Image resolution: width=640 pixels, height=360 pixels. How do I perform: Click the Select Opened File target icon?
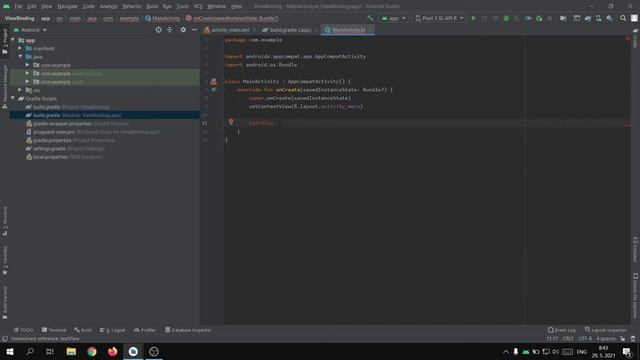coord(158,30)
